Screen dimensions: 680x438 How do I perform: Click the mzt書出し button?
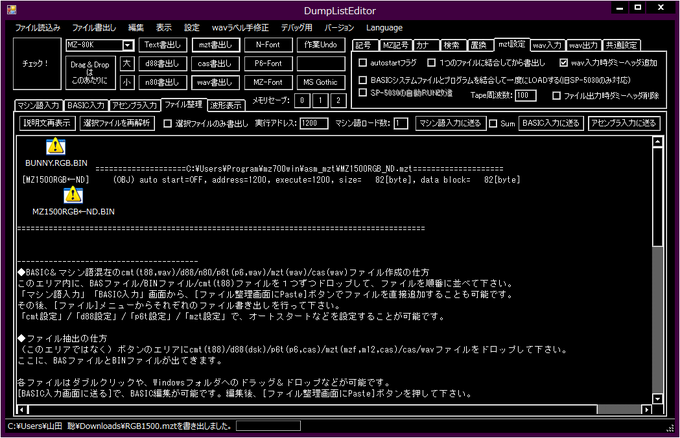(x=215, y=45)
